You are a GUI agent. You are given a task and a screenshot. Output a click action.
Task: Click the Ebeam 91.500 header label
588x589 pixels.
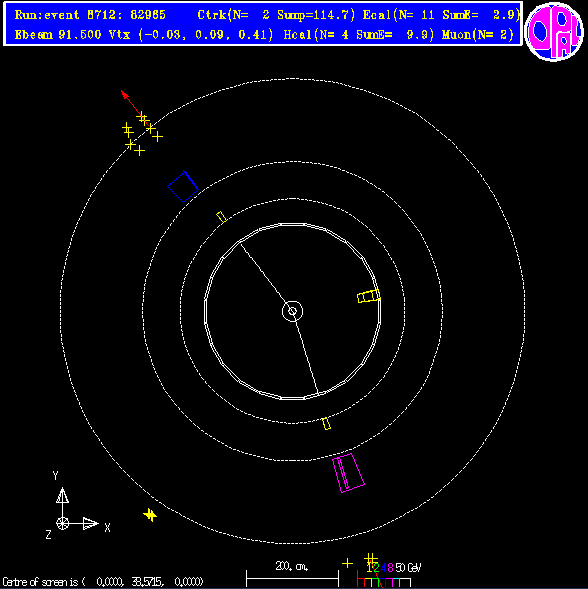point(58,35)
